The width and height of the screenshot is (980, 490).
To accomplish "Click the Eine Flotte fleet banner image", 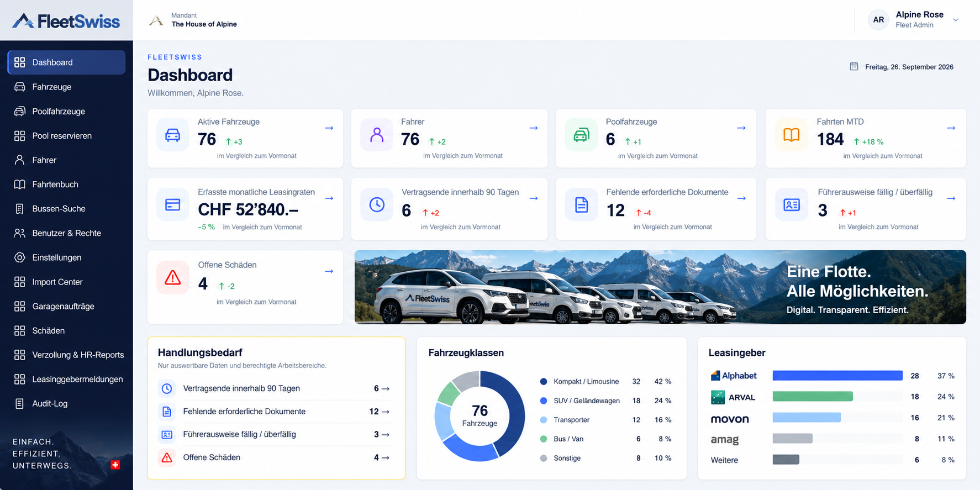I will pyautogui.click(x=660, y=287).
